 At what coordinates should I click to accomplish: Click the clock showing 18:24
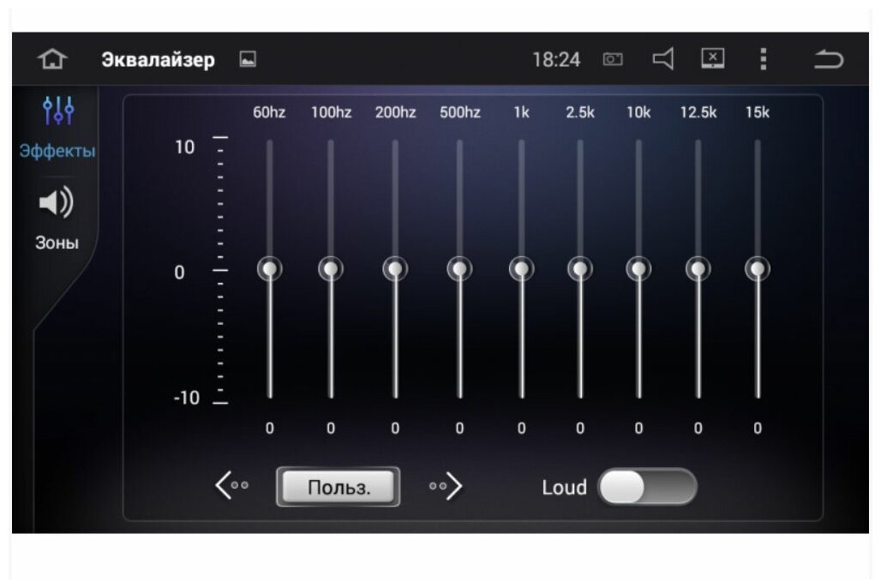tap(556, 60)
